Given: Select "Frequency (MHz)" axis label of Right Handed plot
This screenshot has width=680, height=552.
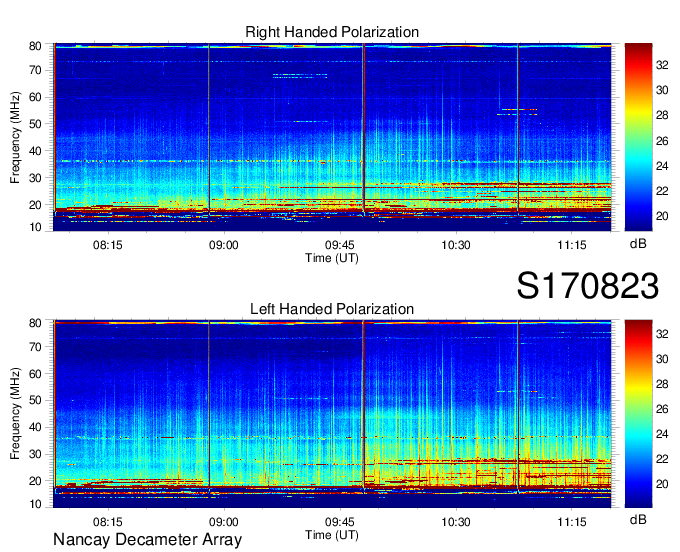Looking at the screenshot, I should pos(15,137).
